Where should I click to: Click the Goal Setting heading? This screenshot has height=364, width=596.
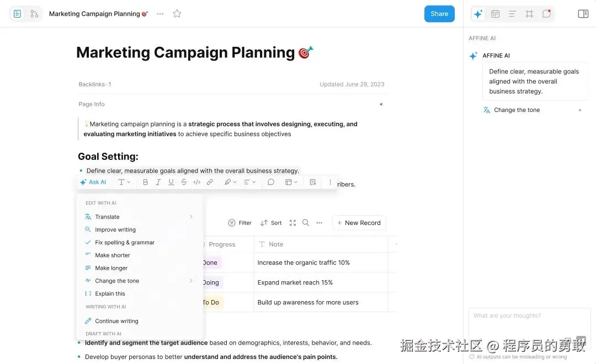[x=108, y=157]
